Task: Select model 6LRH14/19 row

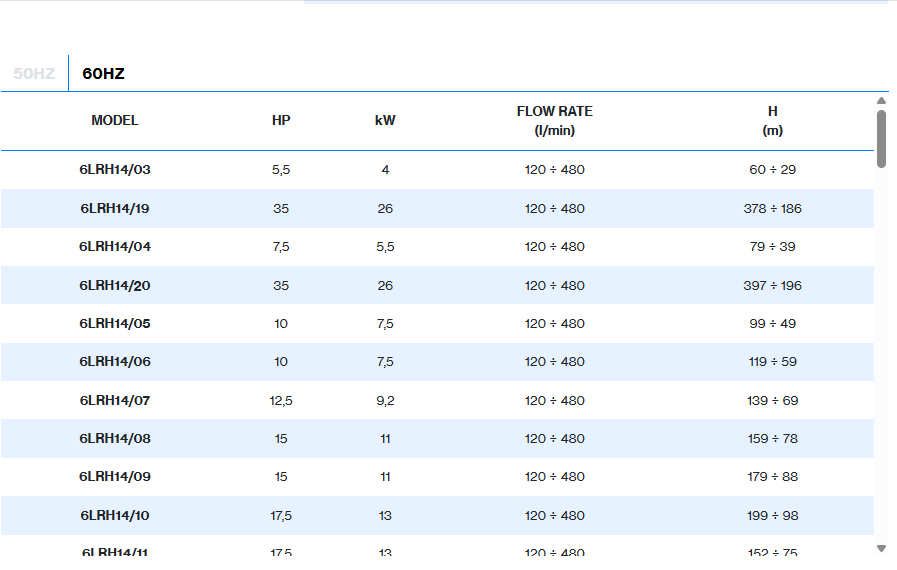Action: pyautogui.click(x=115, y=209)
